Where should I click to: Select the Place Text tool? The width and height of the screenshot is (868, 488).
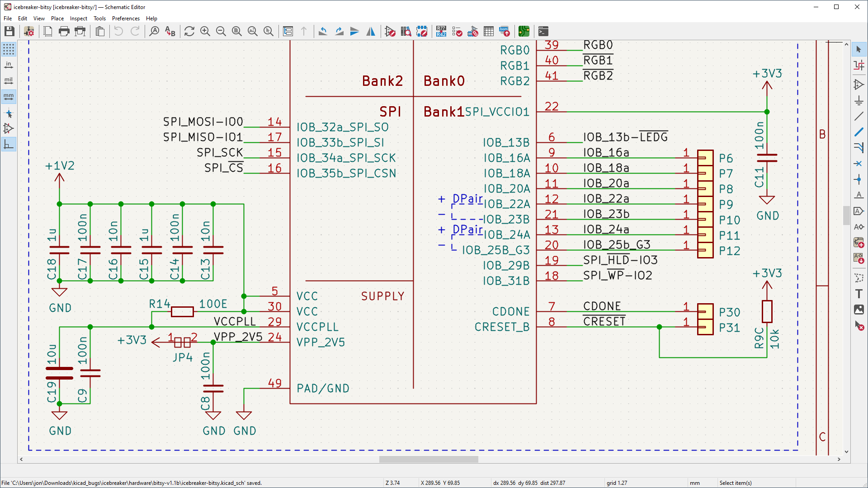click(859, 293)
